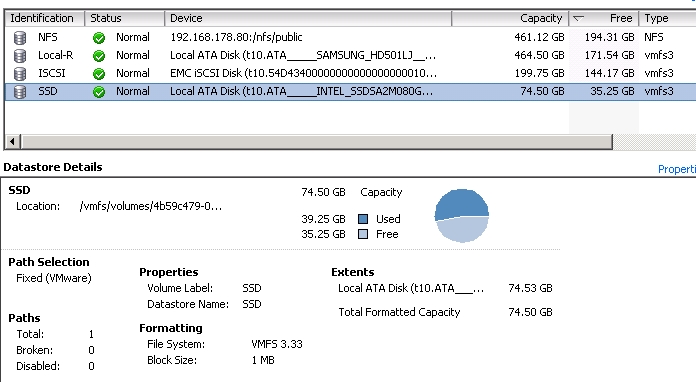Click the EMC iSCSI Disk device entry
Viewport: 696px width, 382px height.
click(x=304, y=73)
